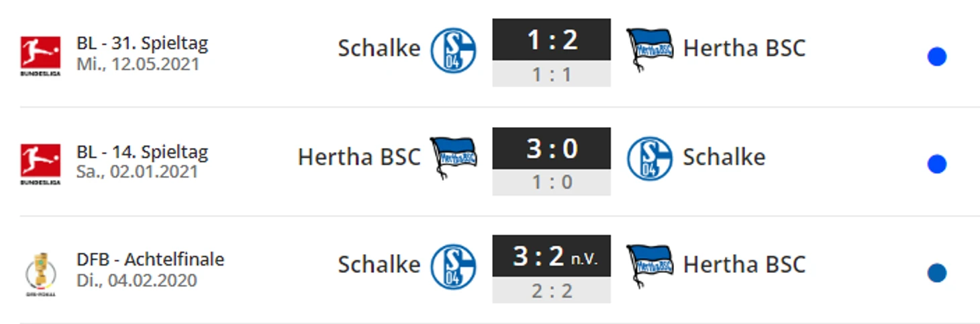The image size is (980, 324).
Task: Open the 1 : 2 score result
Action: 552,40
